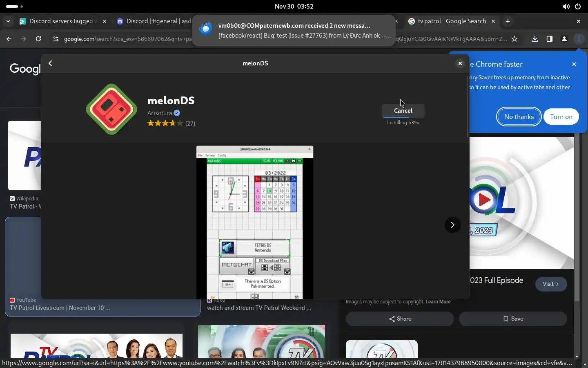
Task: Turn on Chrome Memory Saver
Action: (x=561, y=117)
